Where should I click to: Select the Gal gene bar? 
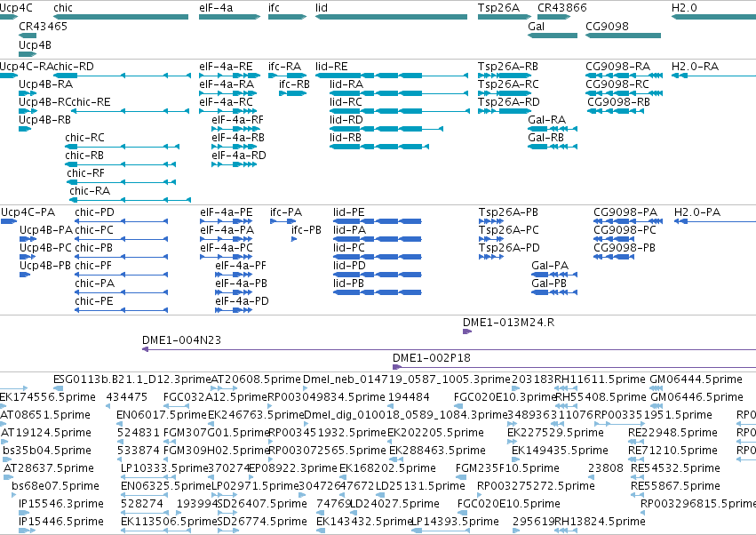[553, 36]
